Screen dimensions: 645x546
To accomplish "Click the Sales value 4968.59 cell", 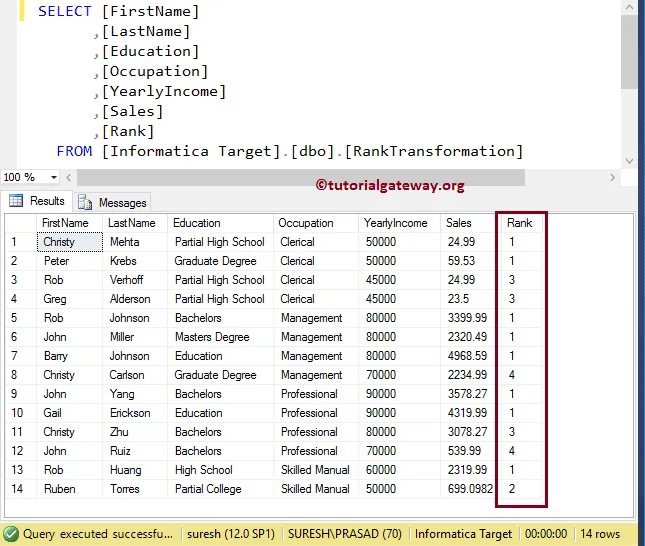I will pyautogui.click(x=468, y=356).
